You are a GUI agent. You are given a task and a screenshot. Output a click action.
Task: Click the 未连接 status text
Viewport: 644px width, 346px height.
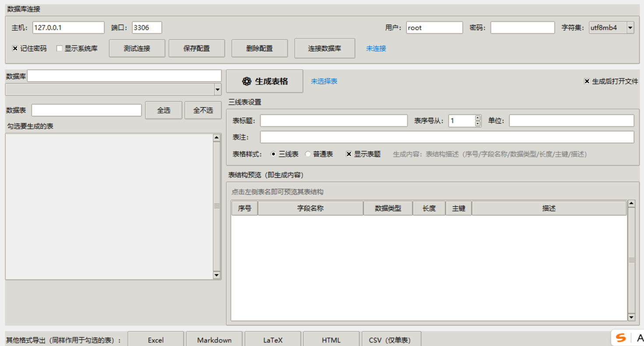point(376,49)
